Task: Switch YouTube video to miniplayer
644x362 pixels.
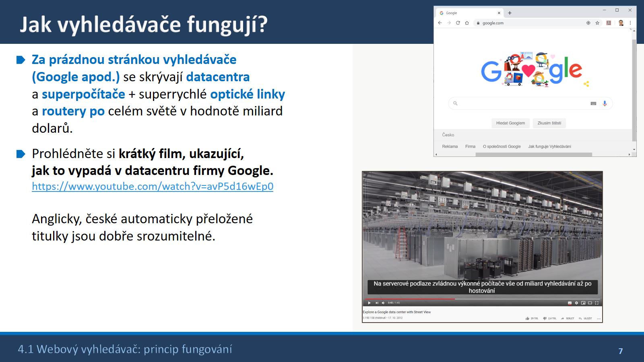Action: coord(583,303)
